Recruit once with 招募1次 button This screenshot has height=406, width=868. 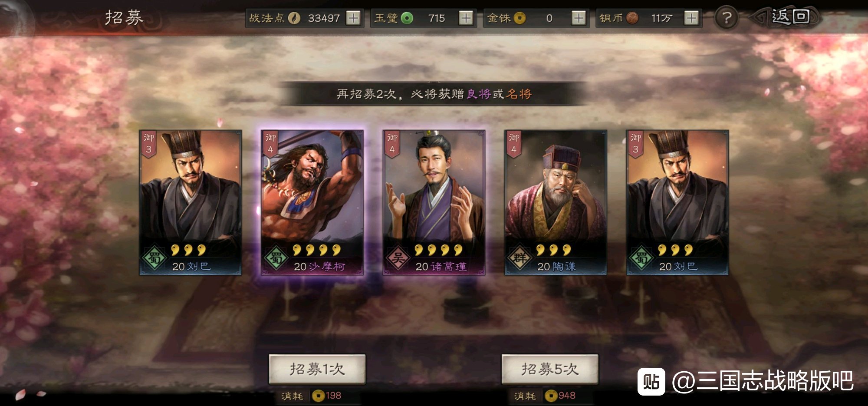(317, 369)
